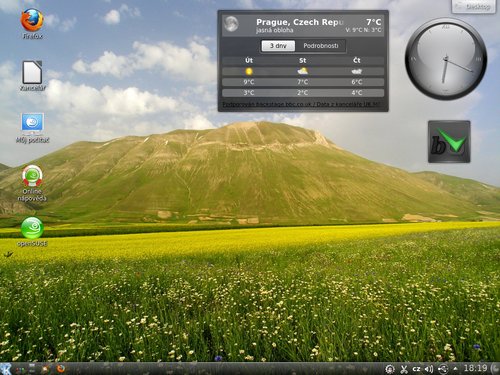Switch to the 3 dny forecast tab
The height and width of the screenshot is (375, 500).
click(278, 46)
